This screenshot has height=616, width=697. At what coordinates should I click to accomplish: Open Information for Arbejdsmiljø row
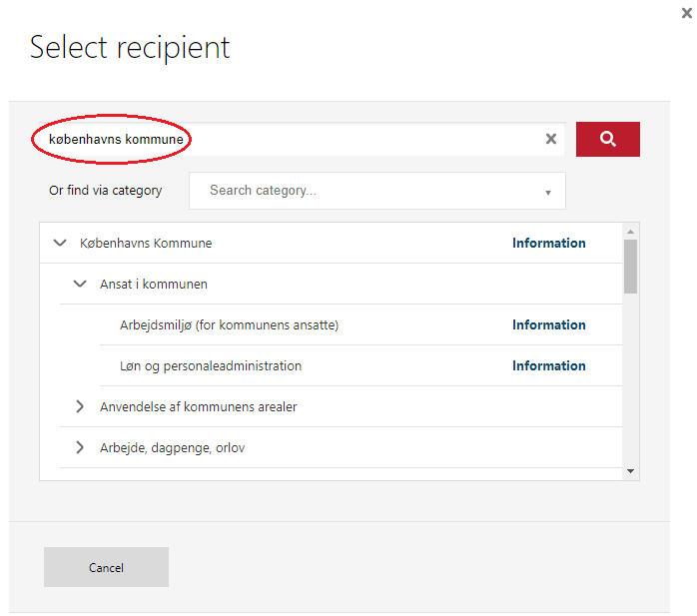549,324
